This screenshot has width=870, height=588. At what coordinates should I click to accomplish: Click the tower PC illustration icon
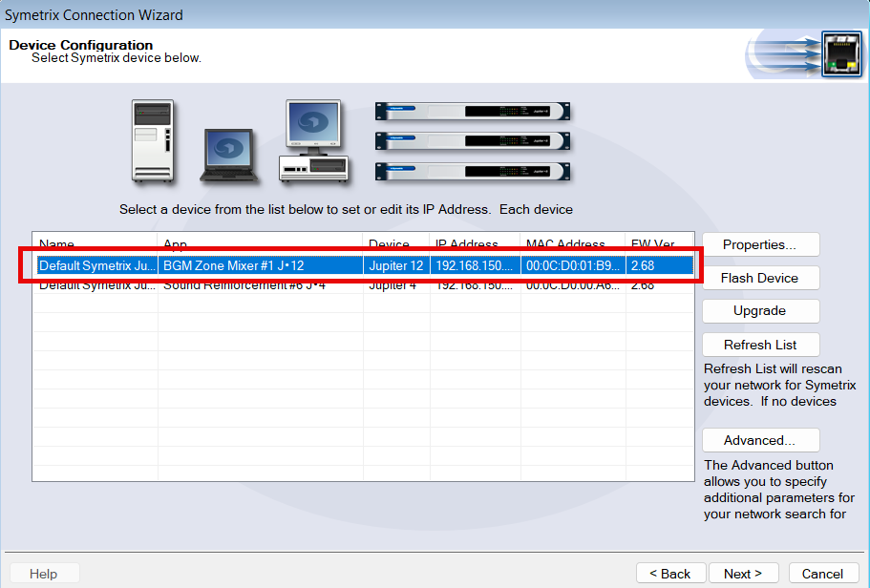(x=153, y=141)
